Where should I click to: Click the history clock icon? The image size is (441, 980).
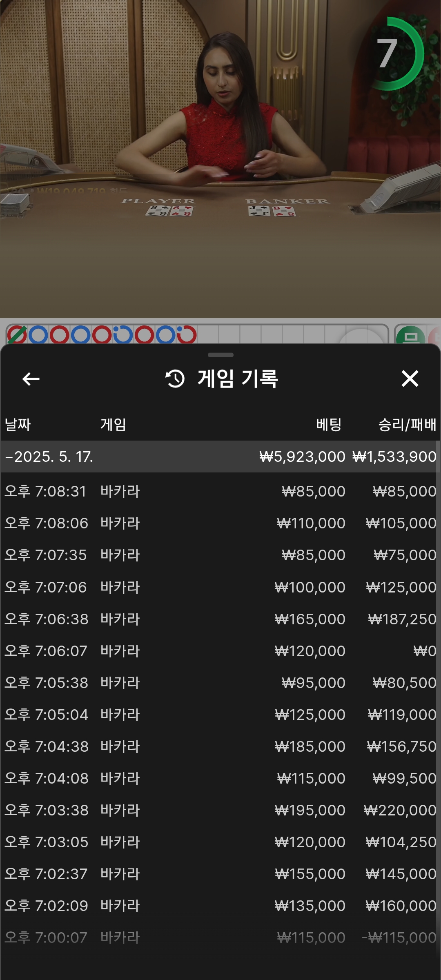point(175,379)
